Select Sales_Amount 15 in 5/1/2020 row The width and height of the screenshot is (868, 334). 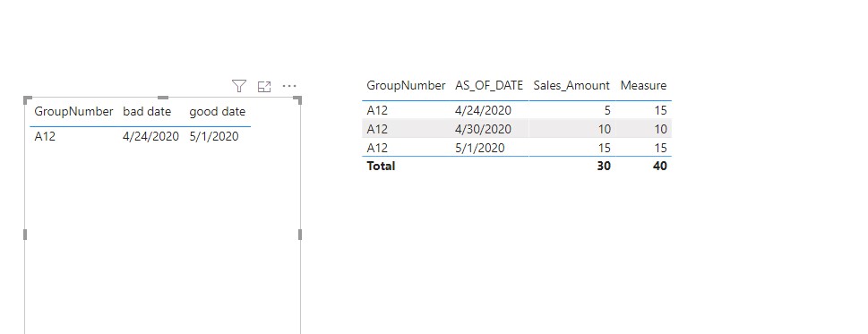pyautogui.click(x=604, y=148)
